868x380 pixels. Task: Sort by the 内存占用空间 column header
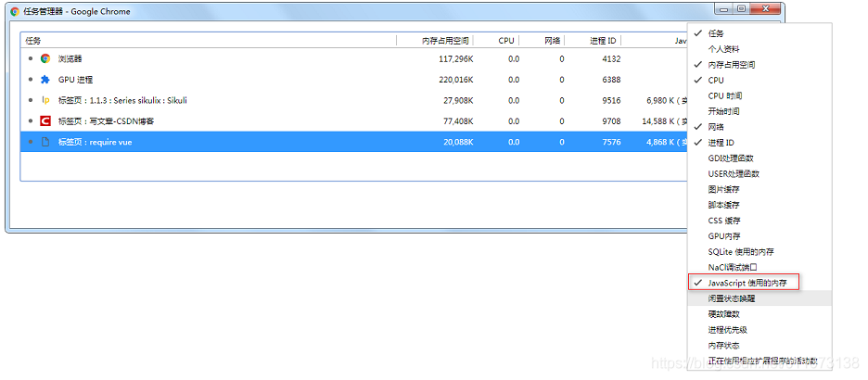click(435, 41)
